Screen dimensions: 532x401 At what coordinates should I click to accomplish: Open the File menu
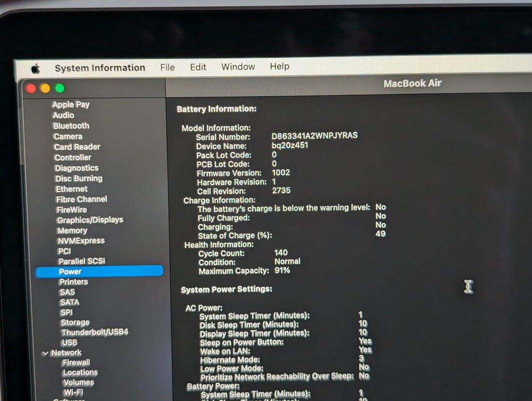tap(167, 67)
